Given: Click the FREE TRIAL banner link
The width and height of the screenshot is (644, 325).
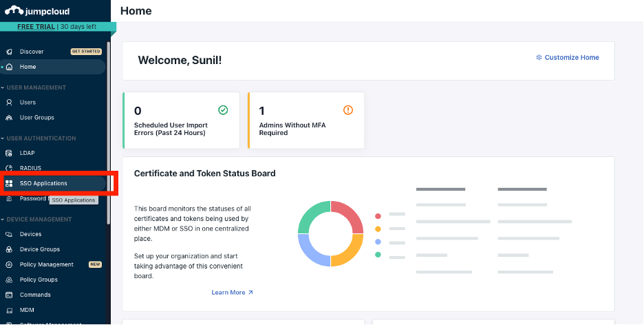Looking at the screenshot, I should pos(36,27).
